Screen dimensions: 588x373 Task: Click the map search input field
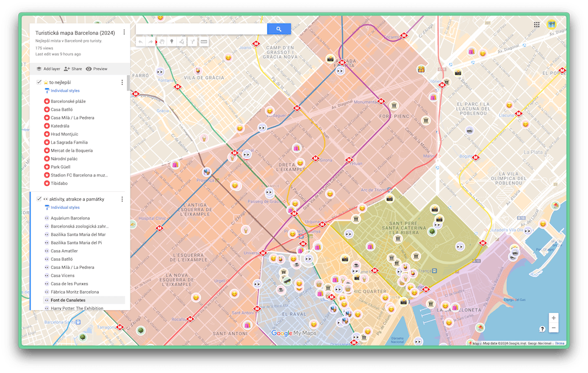tap(201, 29)
